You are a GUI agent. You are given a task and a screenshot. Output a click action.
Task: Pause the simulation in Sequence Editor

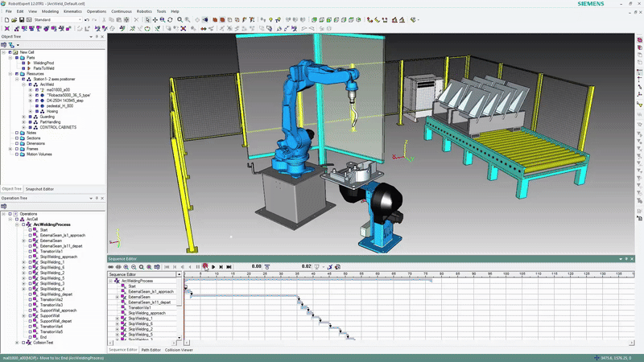198,267
